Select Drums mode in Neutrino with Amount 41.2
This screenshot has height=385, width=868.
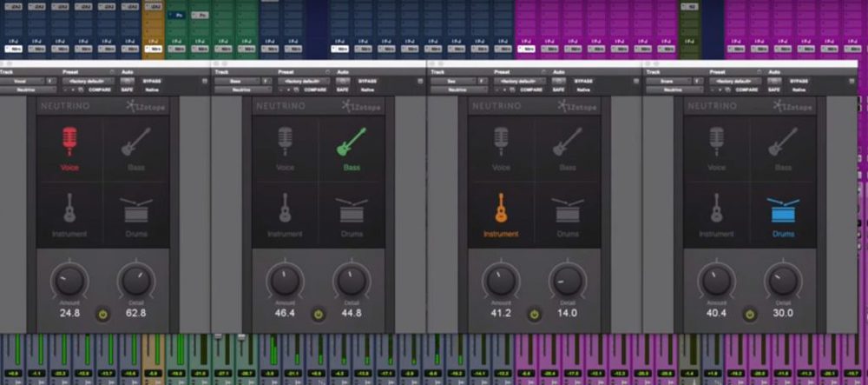[568, 216]
